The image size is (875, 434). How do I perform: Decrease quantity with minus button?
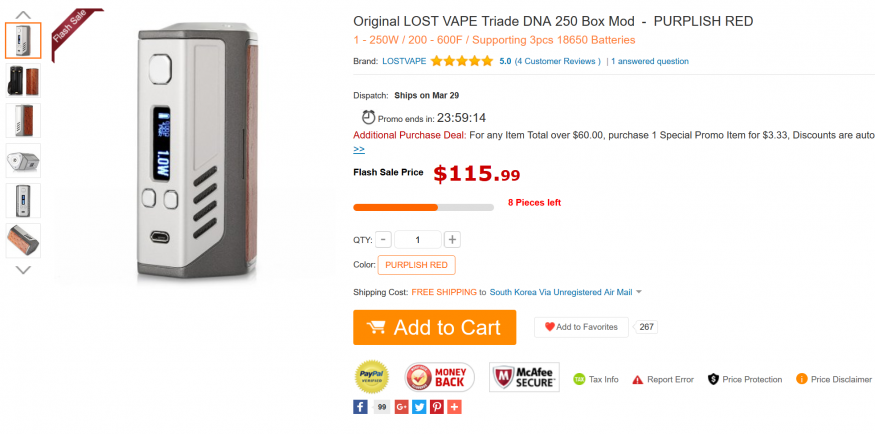click(385, 239)
